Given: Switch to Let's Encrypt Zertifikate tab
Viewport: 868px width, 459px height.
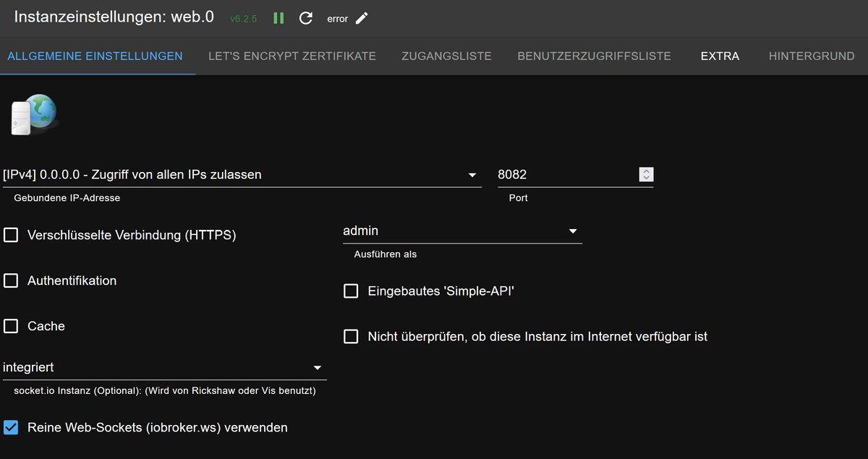Looking at the screenshot, I should click(292, 56).
